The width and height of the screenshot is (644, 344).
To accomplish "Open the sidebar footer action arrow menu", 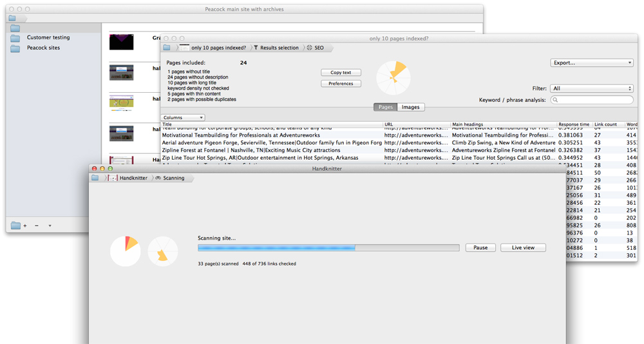I will click(x=50, y=225).
